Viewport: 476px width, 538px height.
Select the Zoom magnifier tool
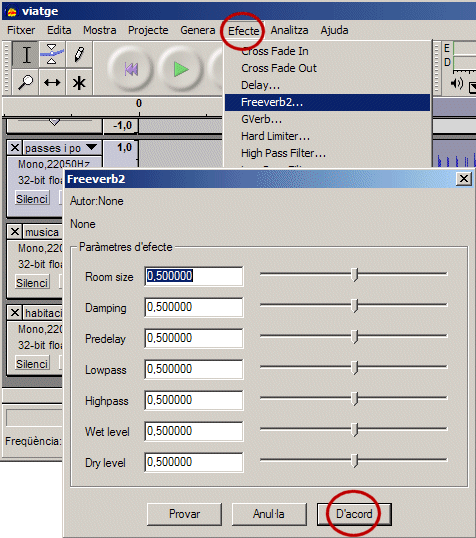26,82
